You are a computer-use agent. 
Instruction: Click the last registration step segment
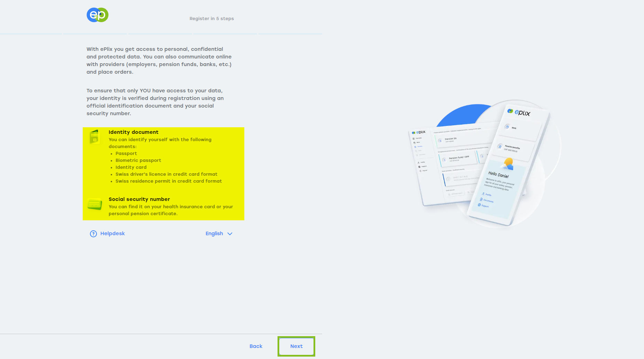coord(290,34)
